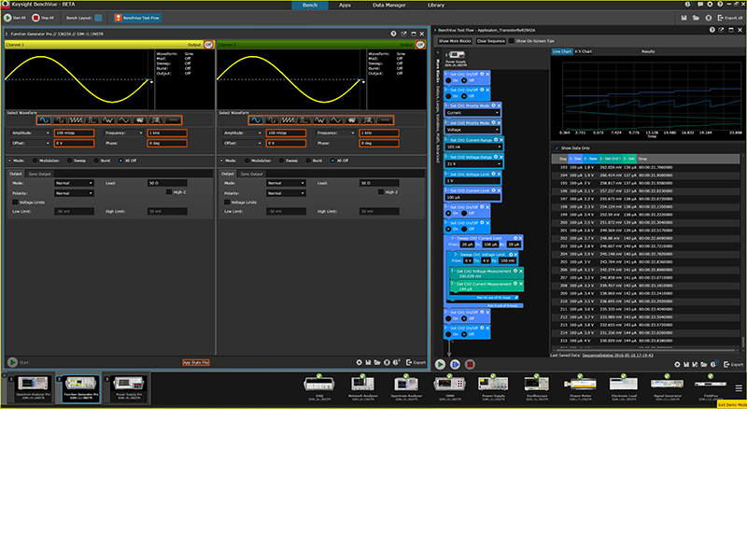Image resolution: width=747 pixels, height=560 pixels.
Task: Check Voltage Limits box in Channel 1
Action: point(15,202)
